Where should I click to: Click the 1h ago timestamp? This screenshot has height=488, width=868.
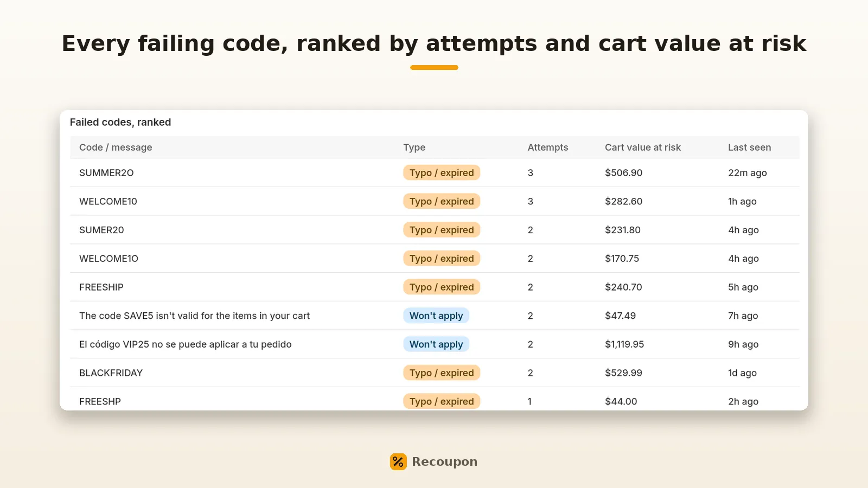742,201
